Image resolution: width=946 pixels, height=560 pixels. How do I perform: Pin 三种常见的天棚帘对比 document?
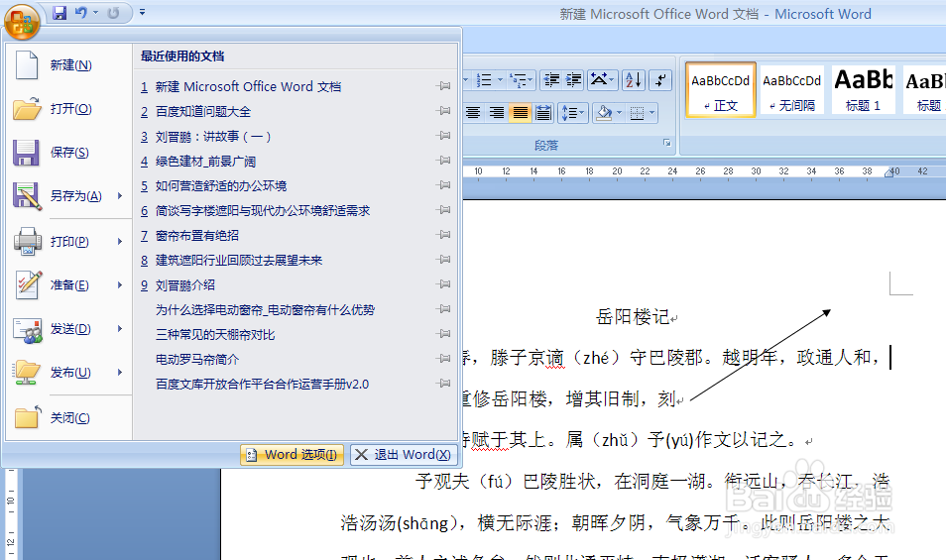tap(443, 334)
